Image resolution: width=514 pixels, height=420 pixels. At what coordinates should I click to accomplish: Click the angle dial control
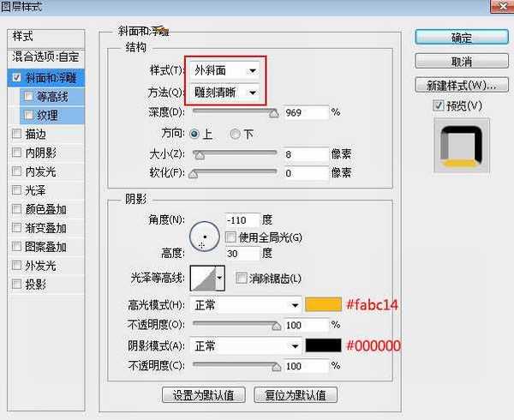click(204, 235)
